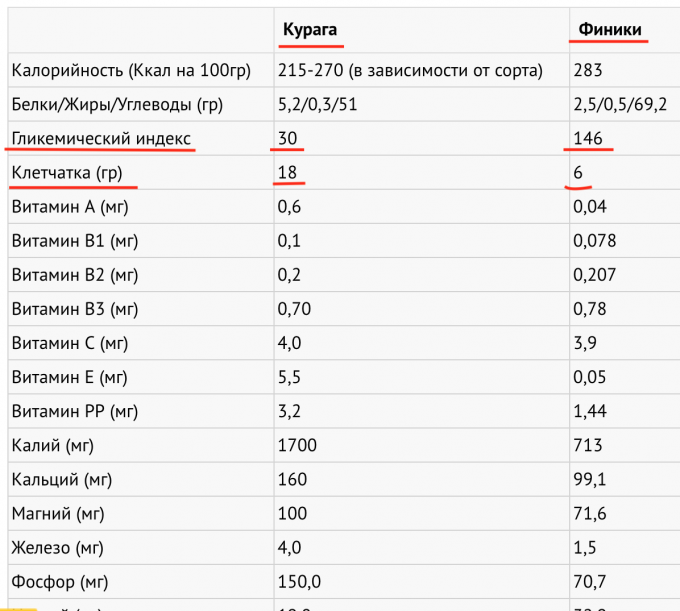This screenshot has width=680, height=611.
Task: Click the Калий (мг) row label
Action: point(52,445)
